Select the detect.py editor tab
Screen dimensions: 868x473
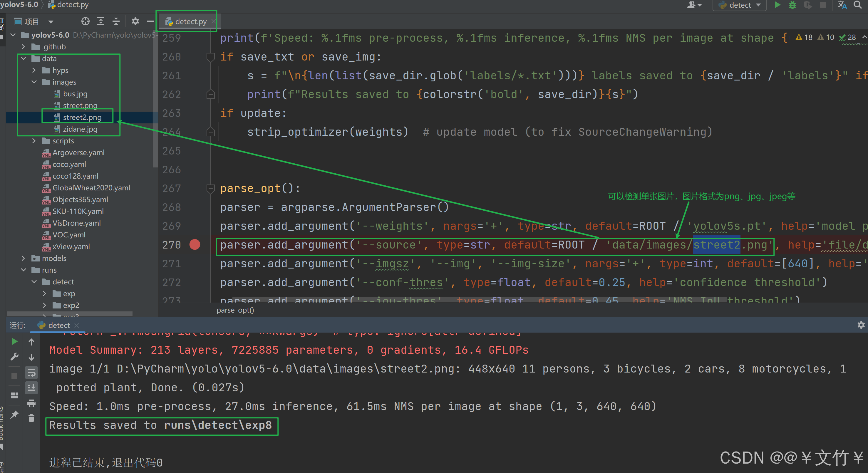point(190,21)
